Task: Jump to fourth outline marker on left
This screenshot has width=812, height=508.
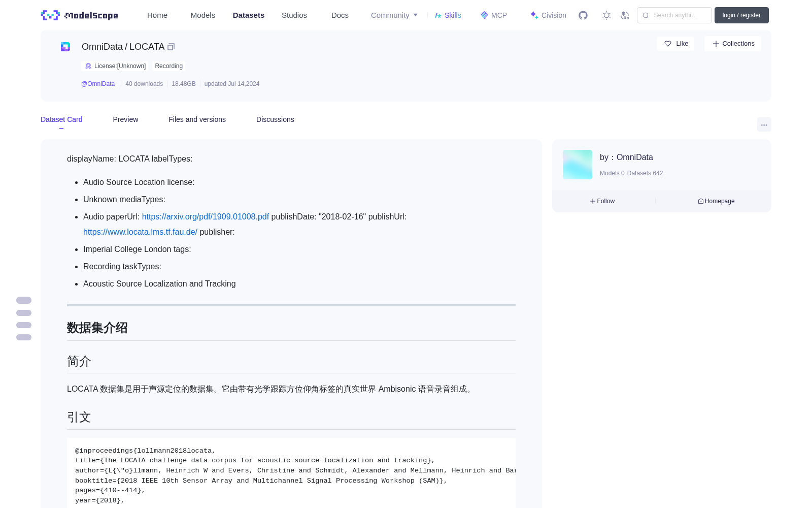Action: (x=24, y=337)
